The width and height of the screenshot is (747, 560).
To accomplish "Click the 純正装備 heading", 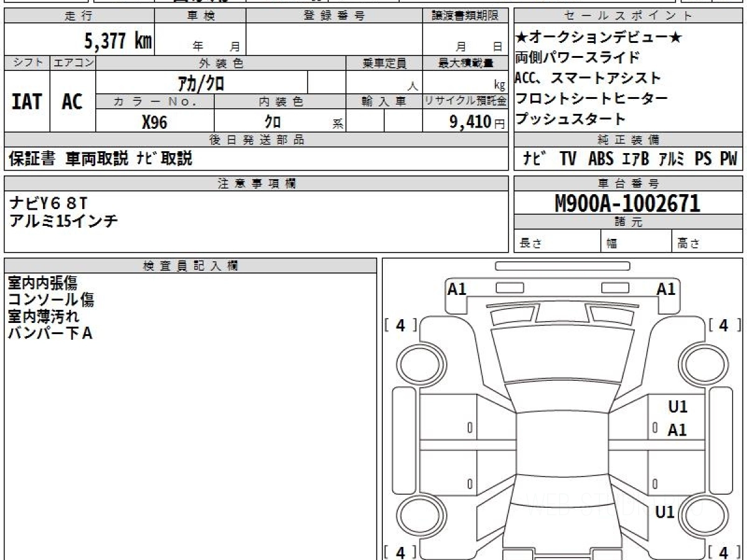I will [628, 140].
